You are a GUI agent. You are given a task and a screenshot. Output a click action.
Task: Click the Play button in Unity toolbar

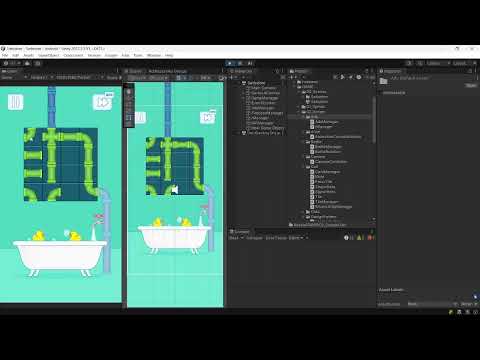[x=230, y=63]
